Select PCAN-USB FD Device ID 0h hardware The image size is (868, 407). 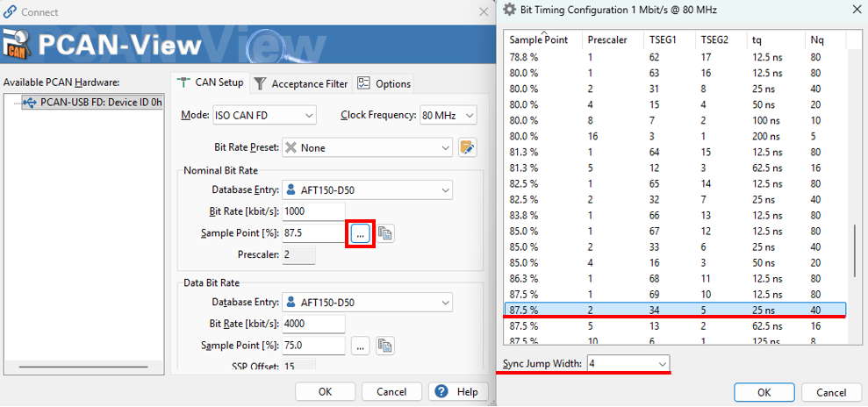[x=92, y=102]
